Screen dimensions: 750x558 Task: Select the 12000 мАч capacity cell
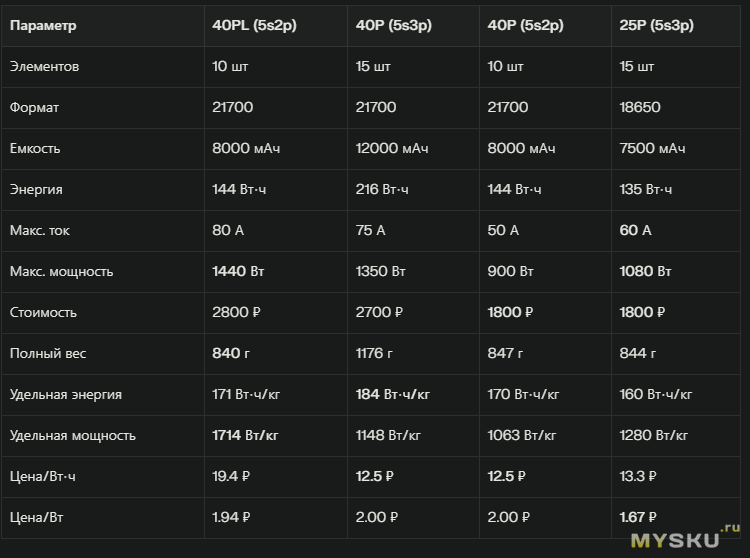tap(392, 149)
